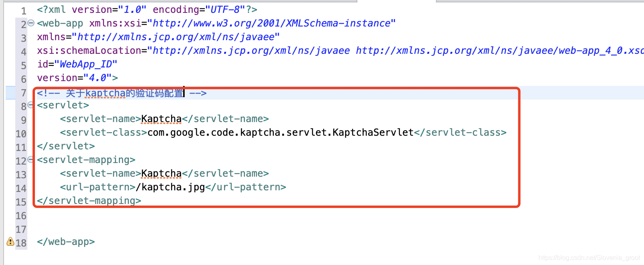This screenshot has height=265, width=644.
Task: Click servlet-name Kaptcha on line 13
Action: (x=161, y=173)
